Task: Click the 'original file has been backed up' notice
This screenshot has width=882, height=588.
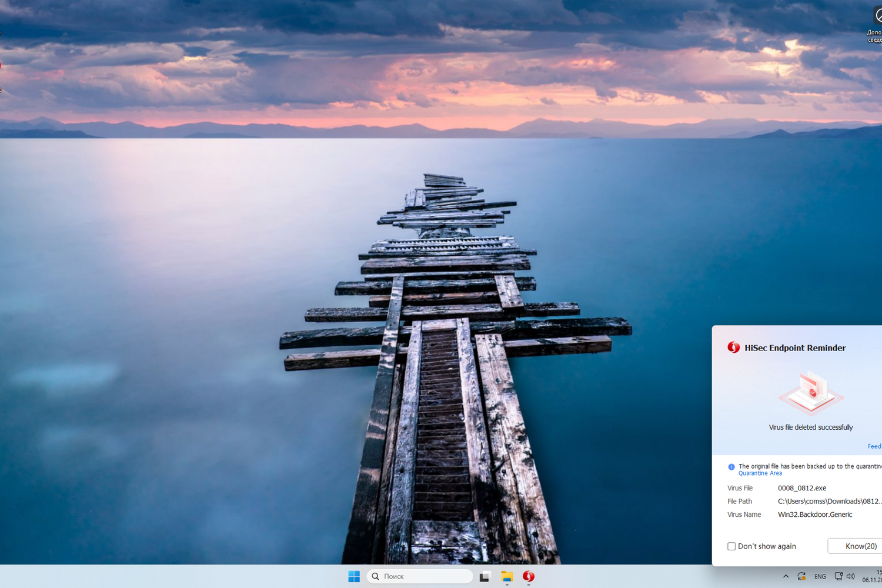Action: 810,466
